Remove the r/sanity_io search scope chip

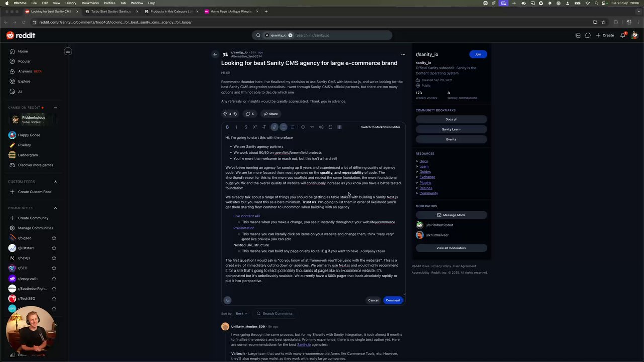pos(290,35)
